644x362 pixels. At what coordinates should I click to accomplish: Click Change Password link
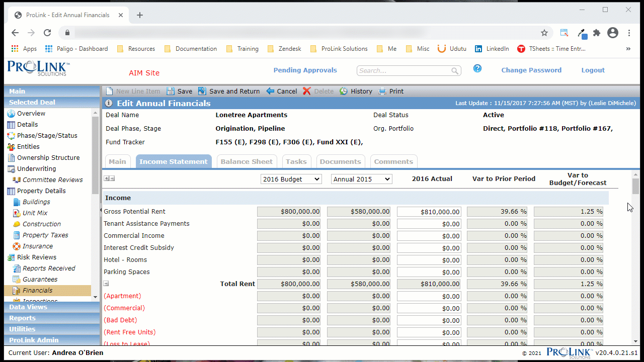[x=531, y=70]
